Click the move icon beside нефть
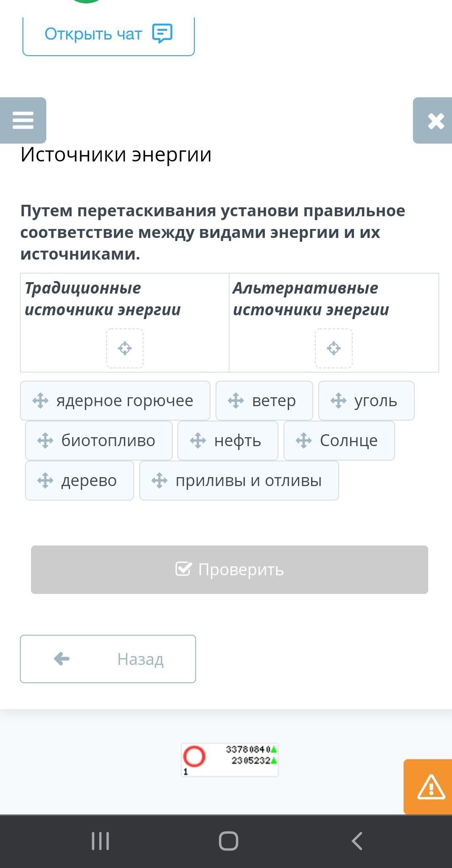 (198, 441)
